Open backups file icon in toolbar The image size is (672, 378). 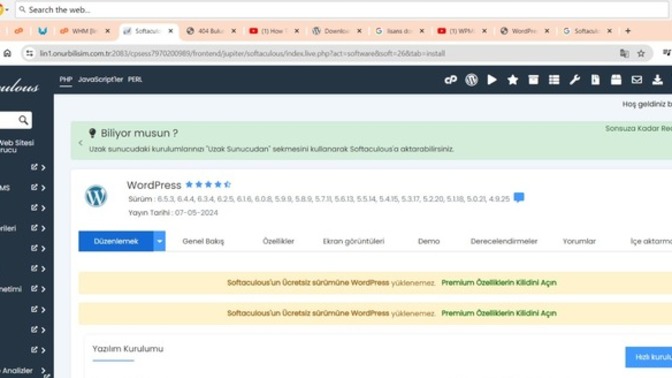coord(595,80)
